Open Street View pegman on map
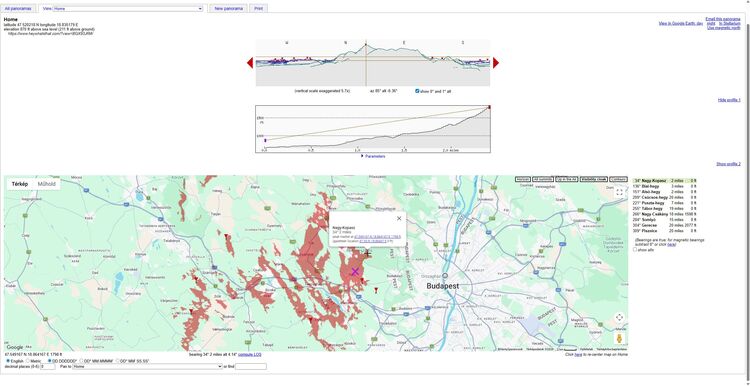Screen dimensions: 750x386 [619, 339]
